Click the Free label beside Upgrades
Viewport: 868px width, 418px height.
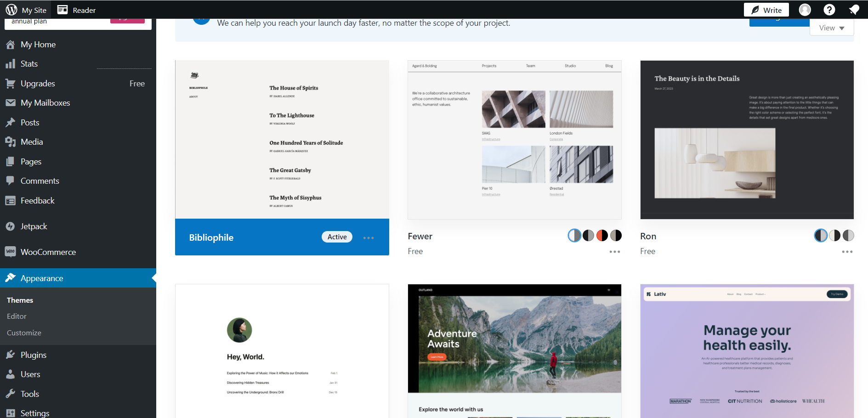pos(137,84)
